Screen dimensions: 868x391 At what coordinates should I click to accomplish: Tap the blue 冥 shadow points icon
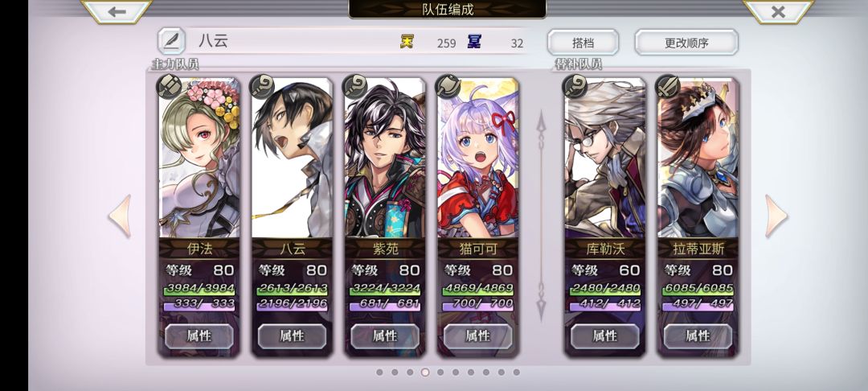coord(474,42)
